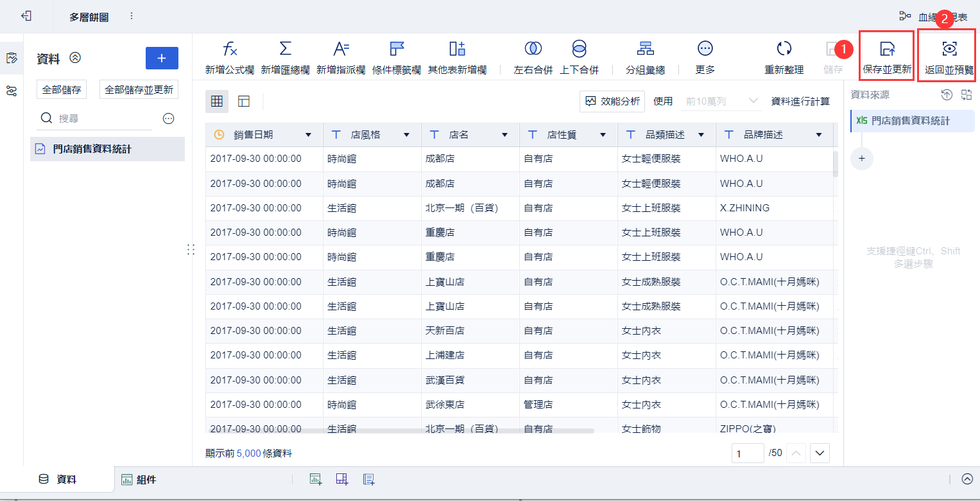Click the 全部儲存並更新 button
This screenshot has height=501, width=980.
139,90
